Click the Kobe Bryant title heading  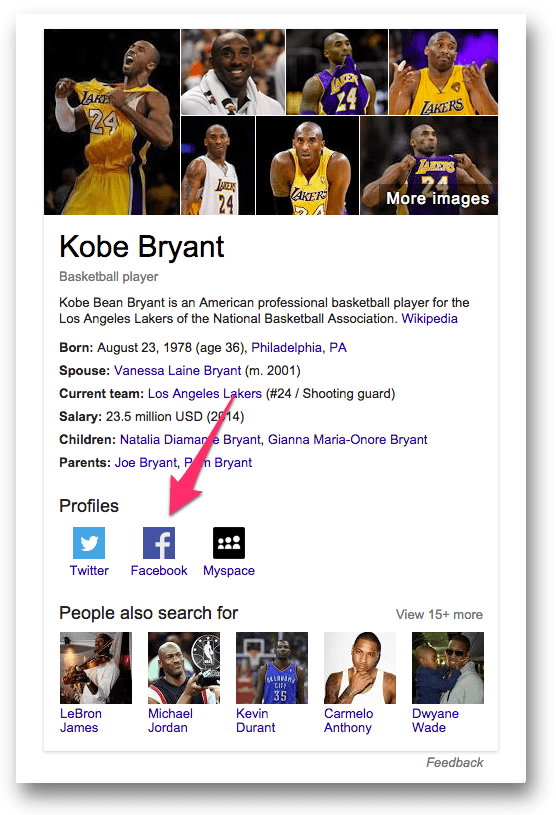pos(141,247)
